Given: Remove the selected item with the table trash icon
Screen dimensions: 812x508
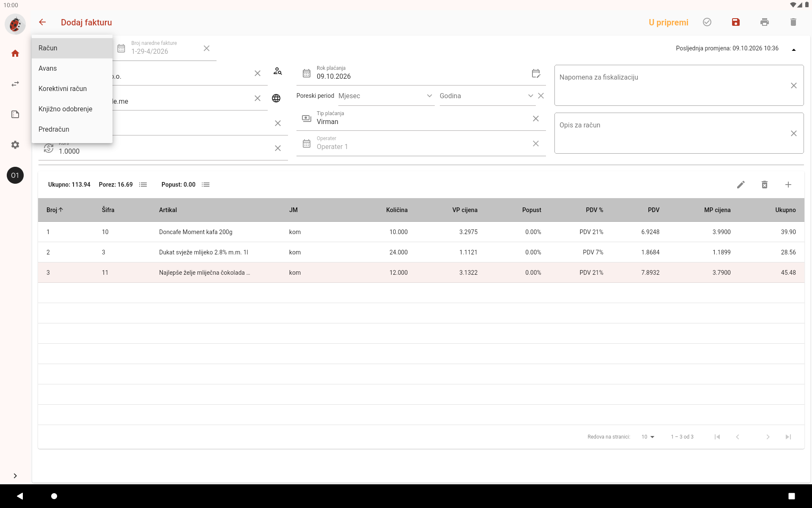Looking at the screenshot, I should click(x=765, y=185).
